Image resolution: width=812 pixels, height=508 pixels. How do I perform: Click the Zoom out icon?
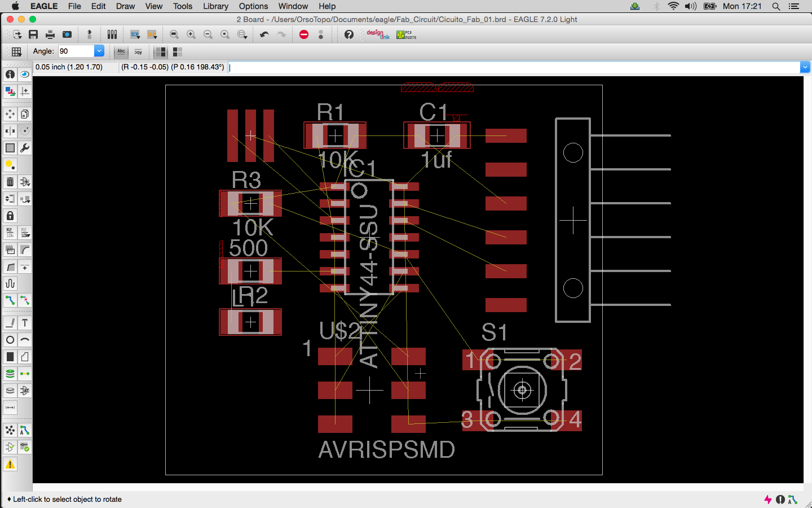pyautogui.click(x=208, y=34)
